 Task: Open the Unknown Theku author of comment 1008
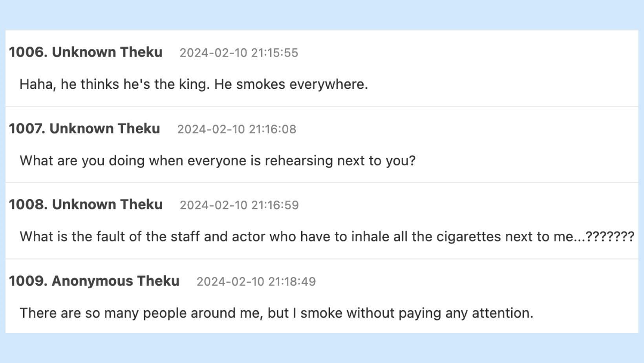[x=107, y=205]
